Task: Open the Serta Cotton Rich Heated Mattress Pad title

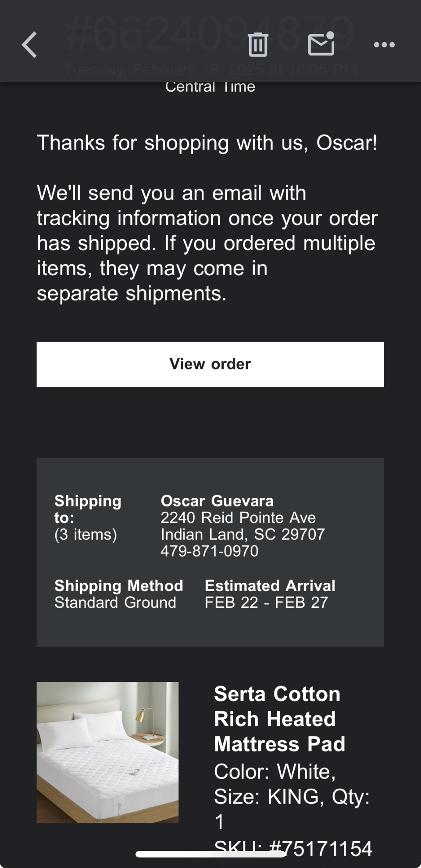Action: (279, 719)
